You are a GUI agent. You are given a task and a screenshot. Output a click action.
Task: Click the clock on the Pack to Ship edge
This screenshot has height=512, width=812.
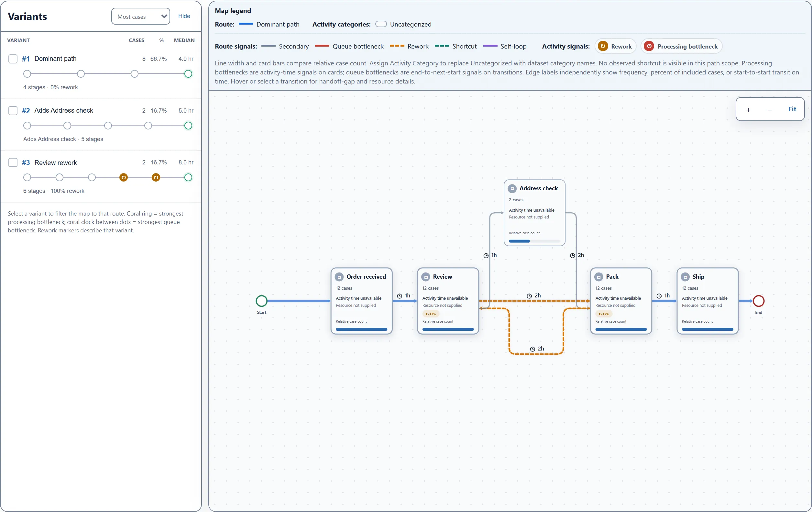[659, 296]
